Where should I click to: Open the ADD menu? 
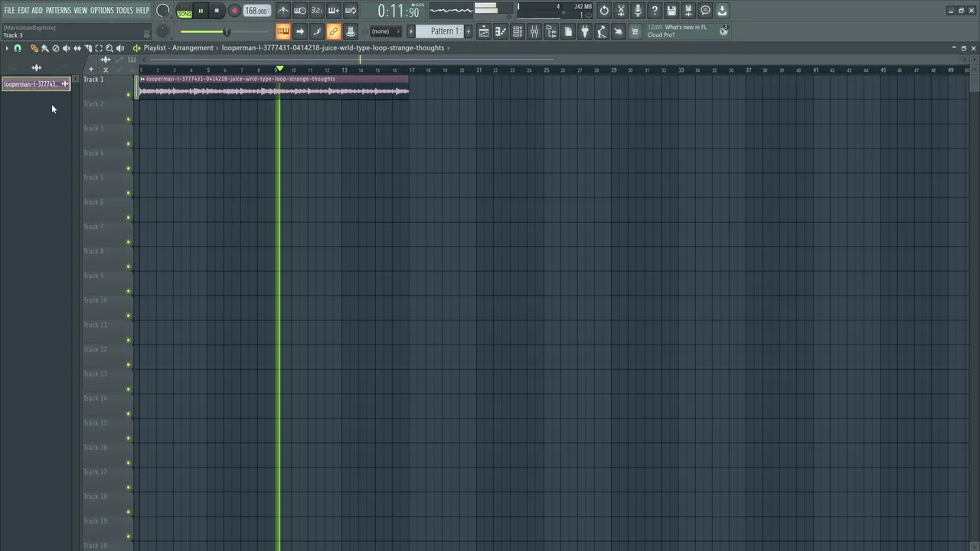(37, 11)
